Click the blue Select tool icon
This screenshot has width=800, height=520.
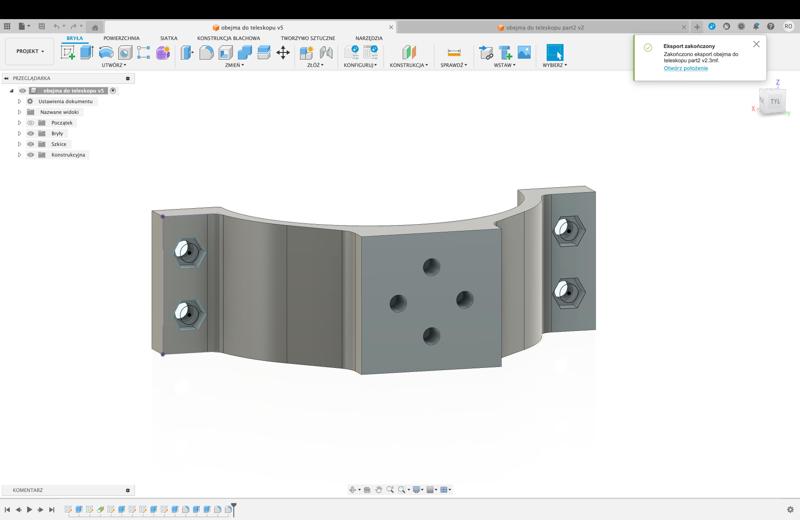click(555, 52)
